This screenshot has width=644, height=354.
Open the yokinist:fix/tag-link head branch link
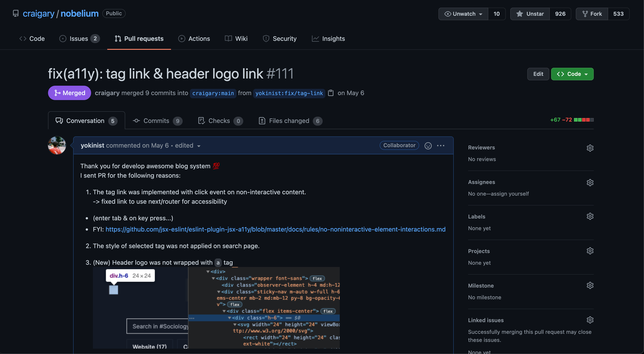click(x=289, y=93)
